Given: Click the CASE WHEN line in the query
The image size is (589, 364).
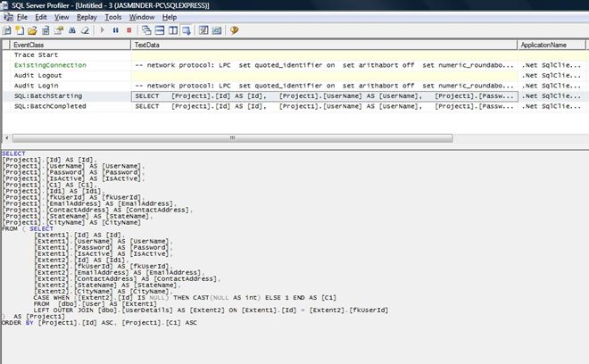Looking at the screenshot, I should (x=185, y=297).
